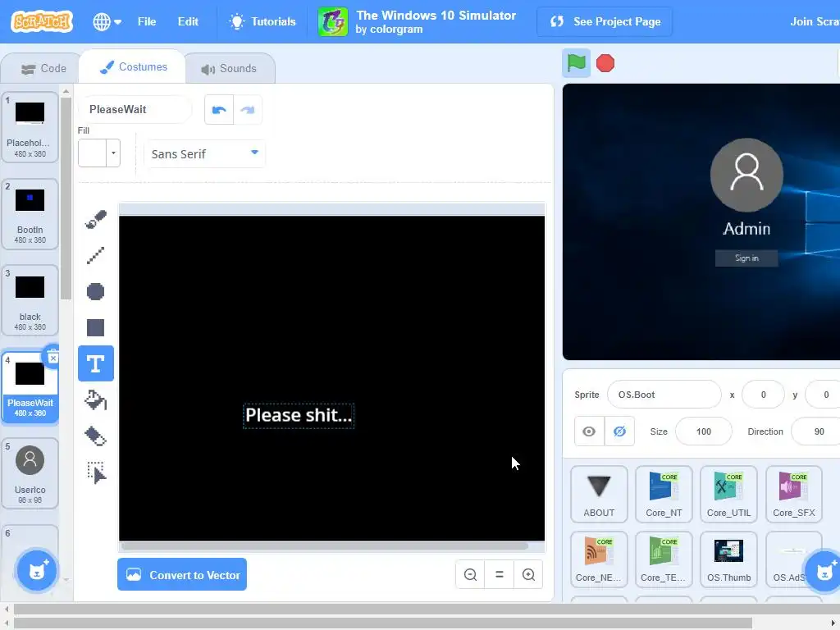The image size is (840, 630).
Task: Reset canvas zoom to default
Action: point(500,575)
